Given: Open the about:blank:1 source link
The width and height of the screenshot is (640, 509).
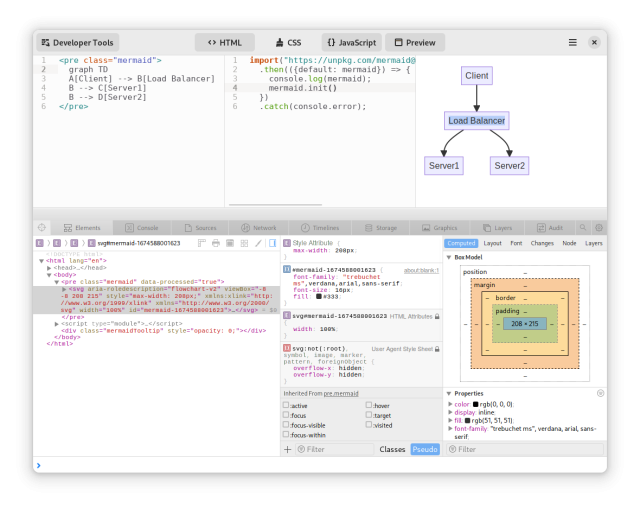Looking at the screenshot, I should pyautogui.click(x=421, y=271).
